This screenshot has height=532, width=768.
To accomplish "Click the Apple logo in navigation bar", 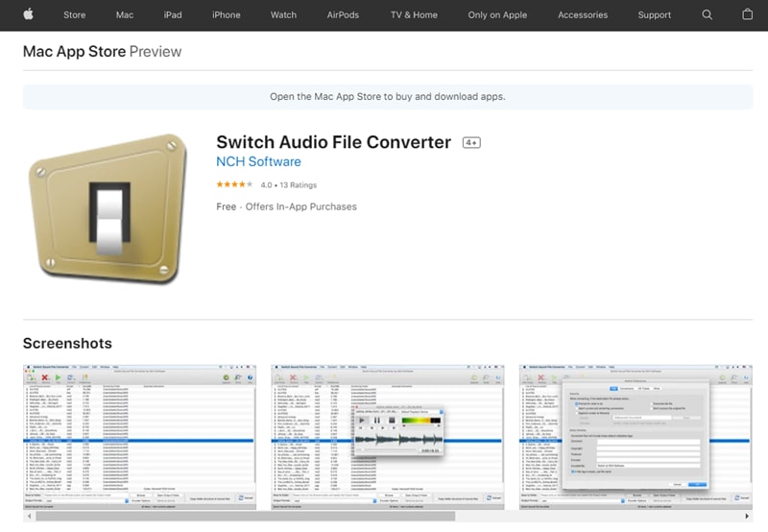I will [x=29, y=14].
